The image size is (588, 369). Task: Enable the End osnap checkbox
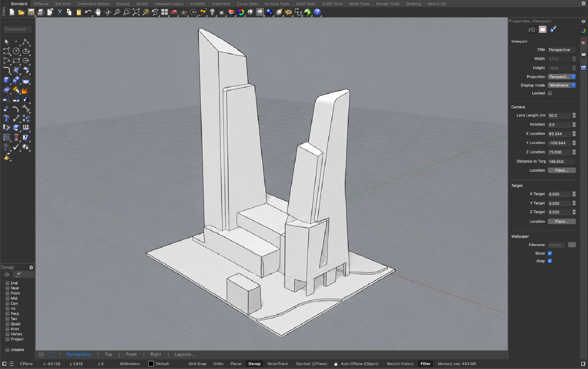click(x=7, y=283)
